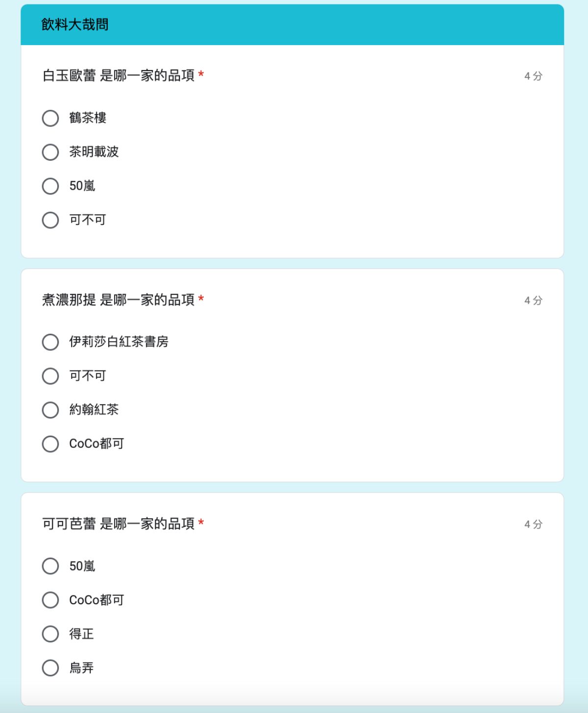
Task: Pick the 得正 radio option
Action: [50, 634]
